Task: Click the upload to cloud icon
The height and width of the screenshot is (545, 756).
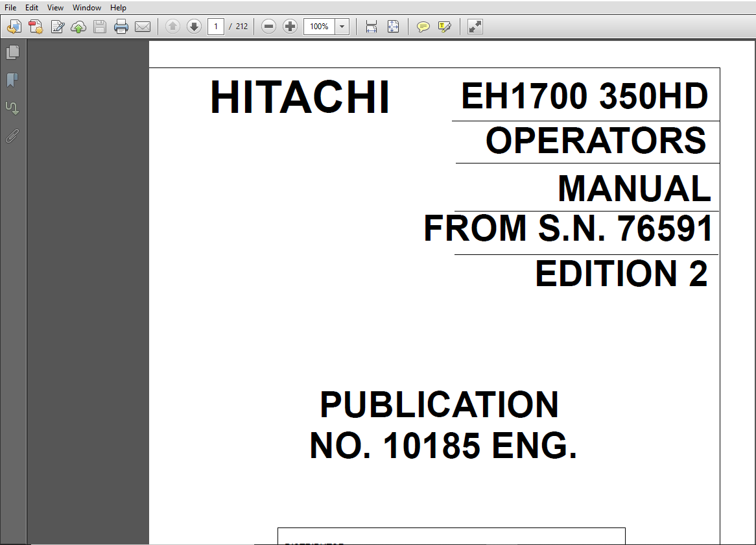Action: click(78, 27)
